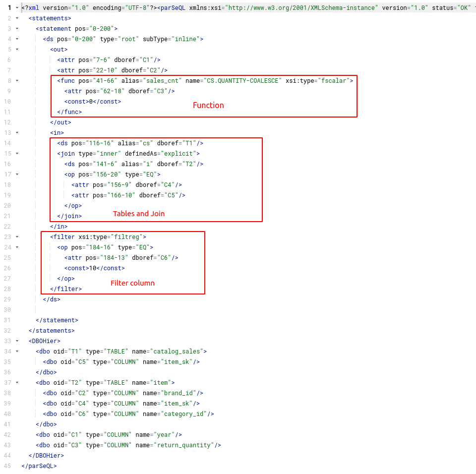Collapse the catalog_sales dbo at line 34
This screenshot has width=476, height=474.
(17, 352)
